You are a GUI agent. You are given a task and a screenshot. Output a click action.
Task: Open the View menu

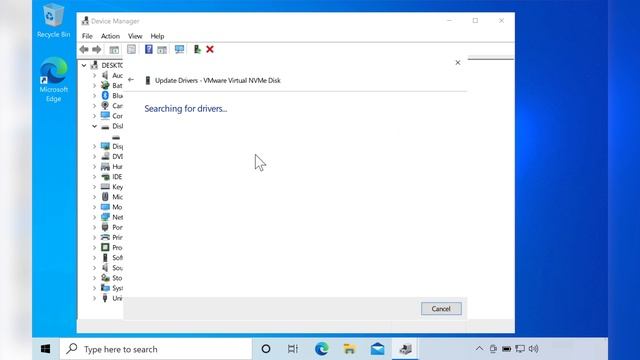click(135, 36)
